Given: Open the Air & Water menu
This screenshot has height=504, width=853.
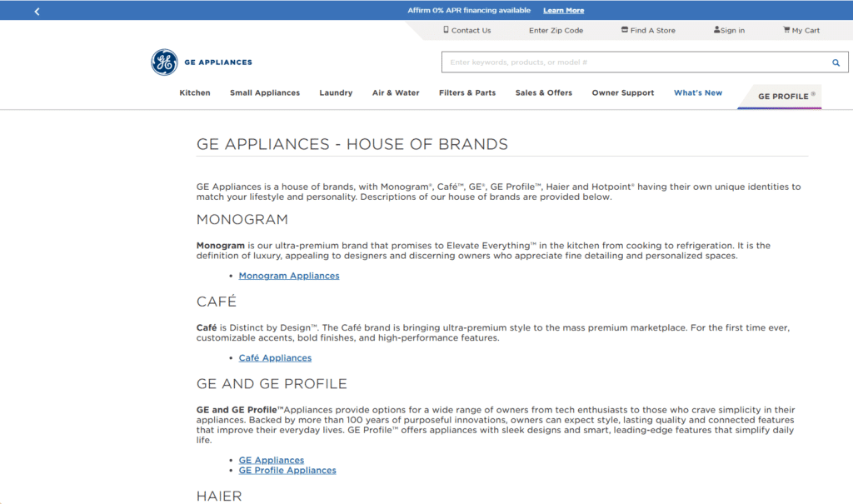Looking at the screenshot, I should [x=396, y=93].
